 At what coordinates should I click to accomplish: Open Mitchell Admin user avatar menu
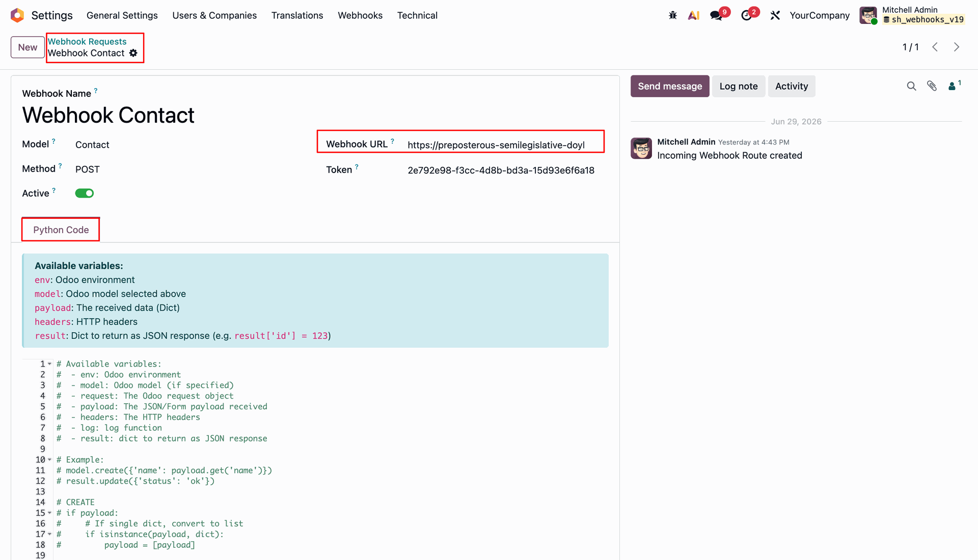868,15
